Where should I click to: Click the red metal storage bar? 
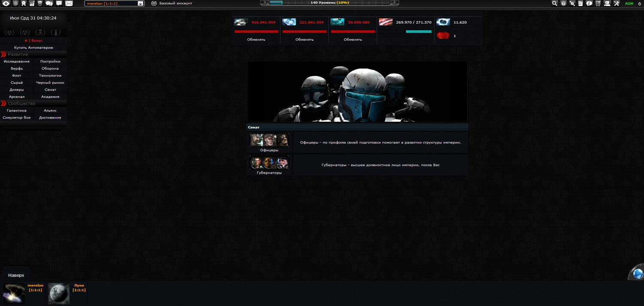coord(256,31)
